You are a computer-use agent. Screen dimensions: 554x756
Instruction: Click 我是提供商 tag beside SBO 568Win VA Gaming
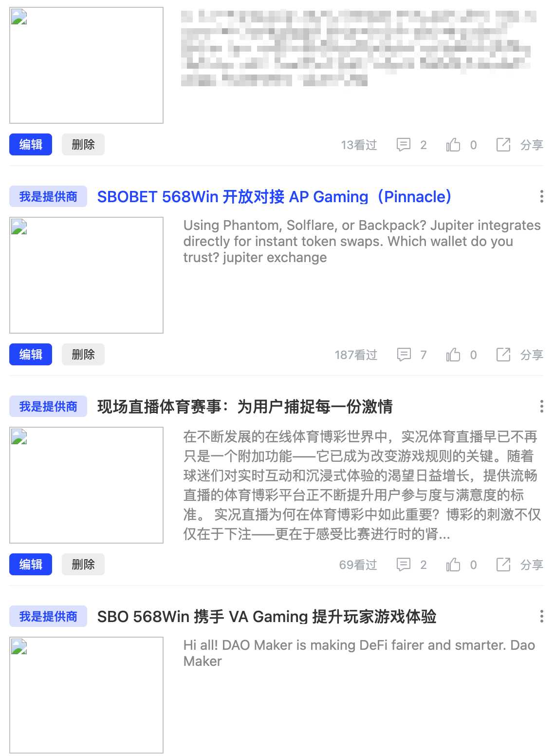[x=48, y=616]
